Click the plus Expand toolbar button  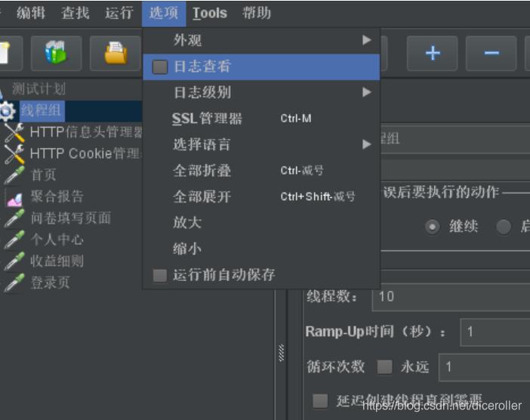click(x=433, y=53)
